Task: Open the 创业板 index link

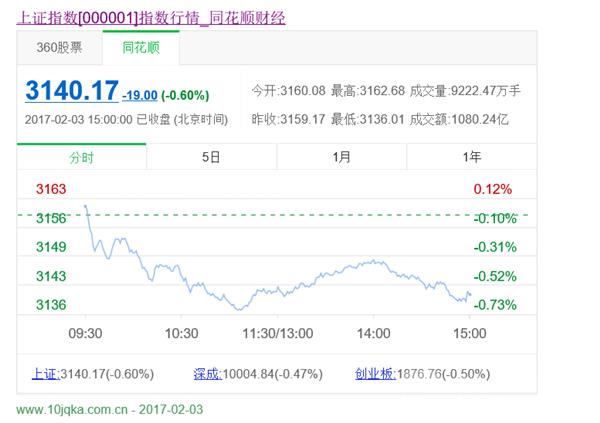Action: click(x=372, y=374)
